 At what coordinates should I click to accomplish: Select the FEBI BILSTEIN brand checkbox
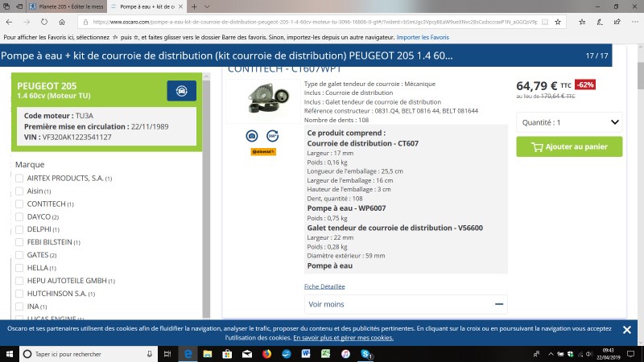point(19,242)
